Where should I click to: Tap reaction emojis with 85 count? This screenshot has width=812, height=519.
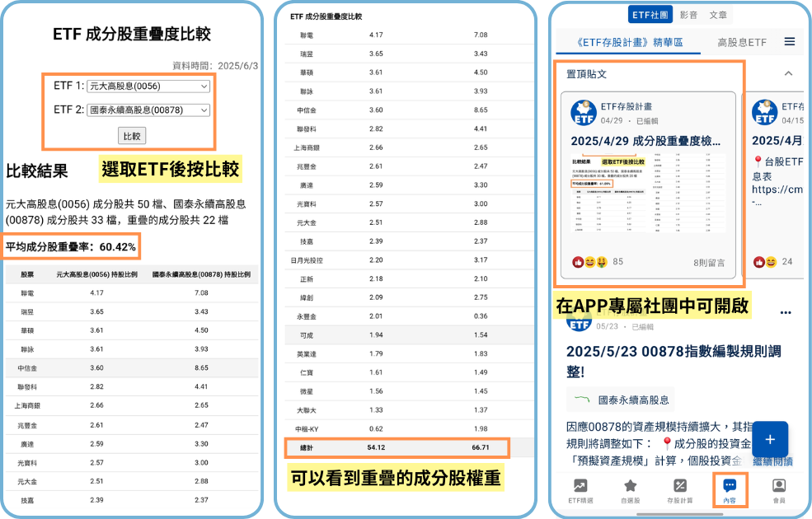[590, 262]
